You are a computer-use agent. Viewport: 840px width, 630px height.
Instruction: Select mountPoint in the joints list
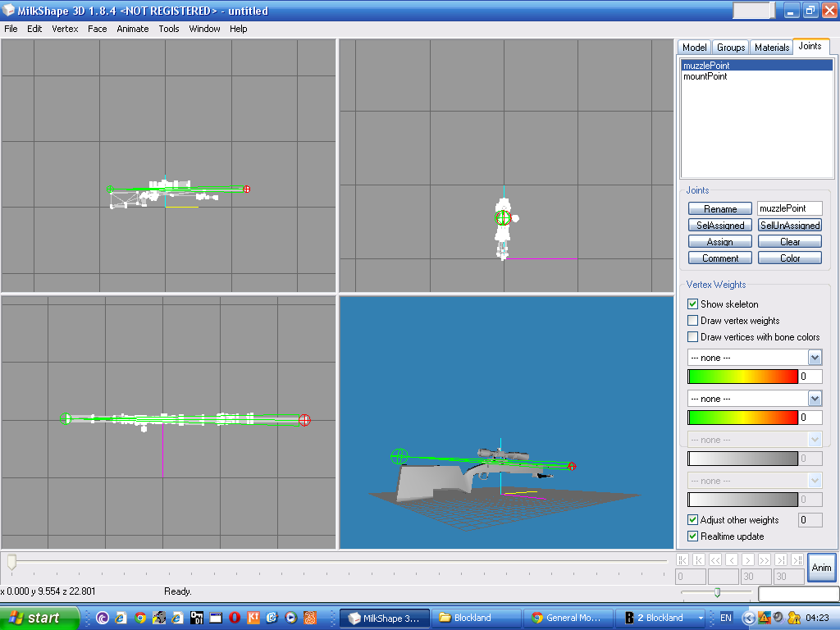coord(705,77)
